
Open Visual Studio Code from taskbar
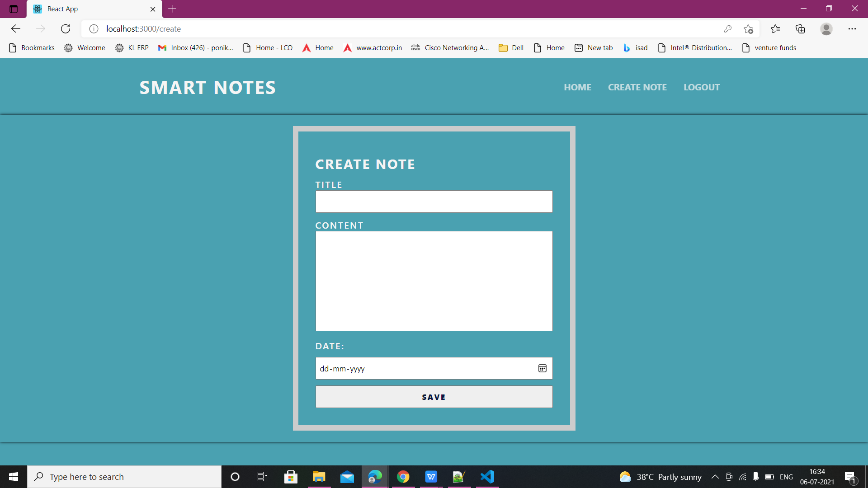(487, 477)
